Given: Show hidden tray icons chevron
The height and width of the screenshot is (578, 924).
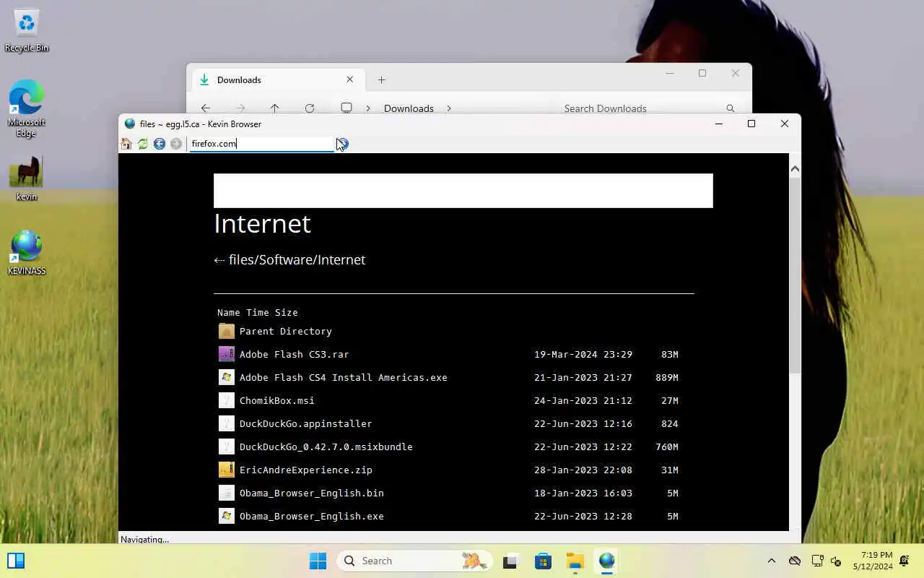Looking at the screenshot, I should click(x=771, y=561).
